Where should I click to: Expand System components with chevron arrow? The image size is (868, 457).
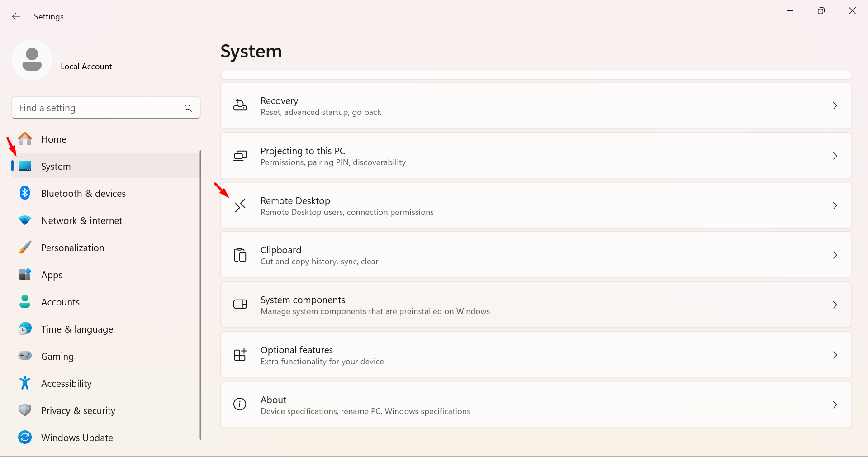point(835,305)
